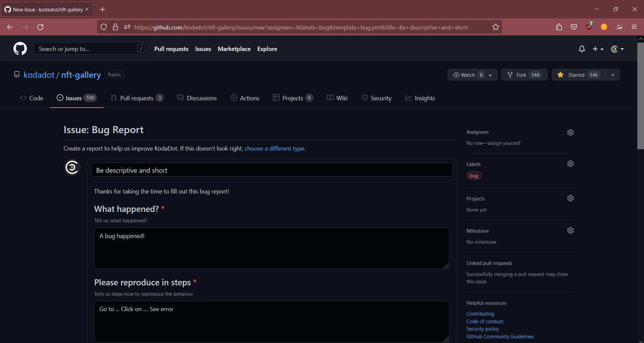Open the Milestone gear settings
Screen dimensions: 644x343
571,230
